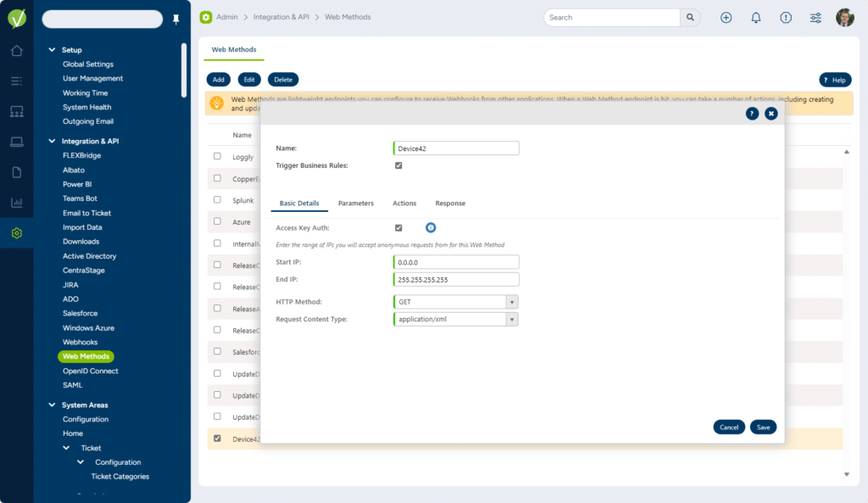Viewport: 868px width, 503px height.
Task: Uncheck the Access Key Auth checkbox
Action: pyautogui.click(x=398, y=228)
